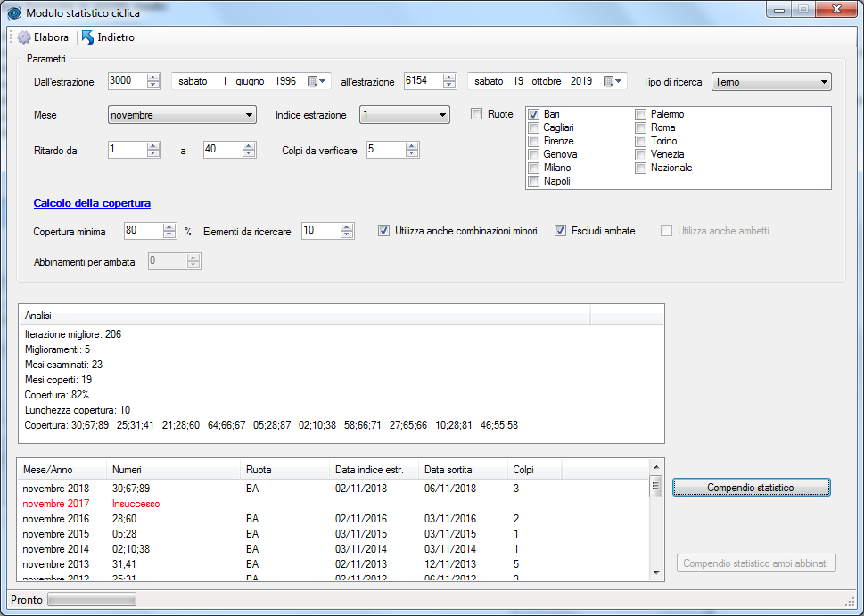Enable the Cagliari wheel checkbox
Image resolution: width=864 pixels, height=616 pixels.
coord(533,127)
